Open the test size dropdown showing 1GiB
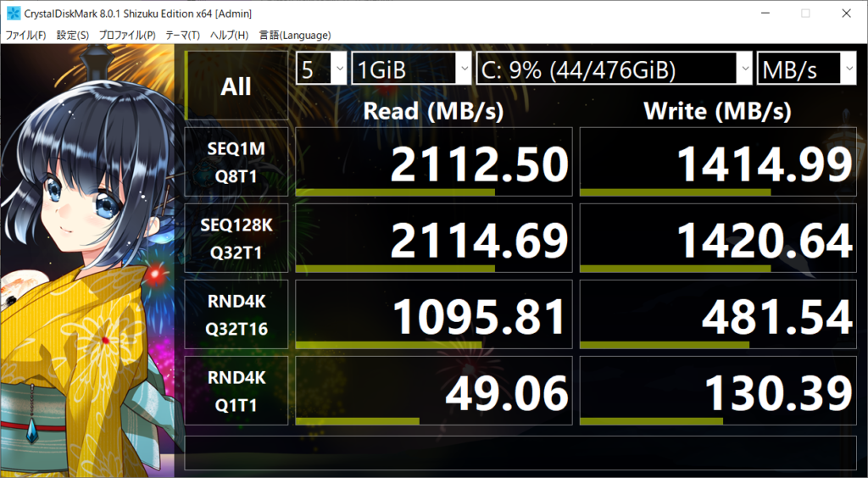Image resolution: width=868 pixels, height=478 pixels. click(411, 69)
